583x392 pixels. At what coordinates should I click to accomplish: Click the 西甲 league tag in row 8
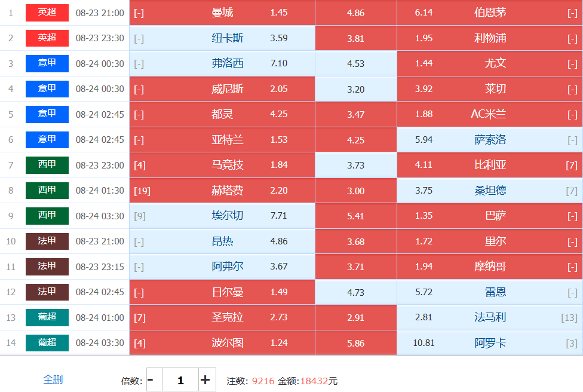tap(47, 191)
